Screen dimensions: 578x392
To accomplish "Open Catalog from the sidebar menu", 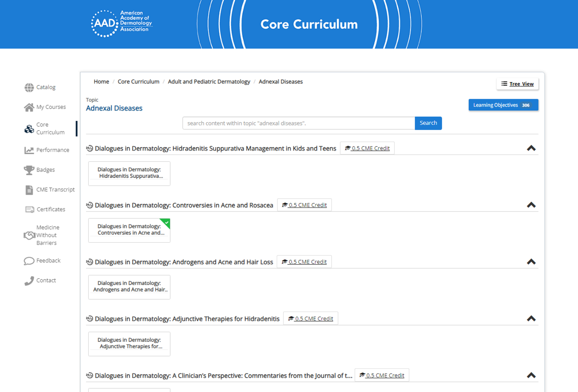I will click(46, 87).
